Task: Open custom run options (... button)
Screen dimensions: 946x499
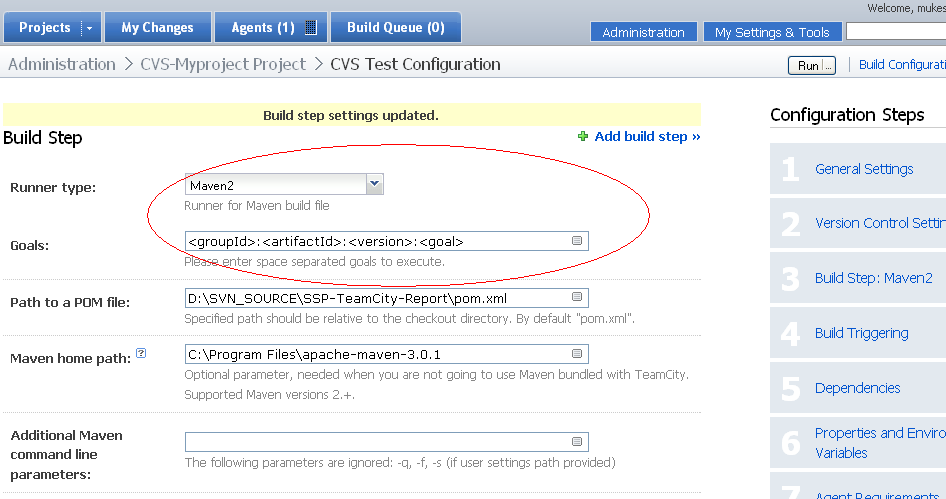Action: (829, 66)
